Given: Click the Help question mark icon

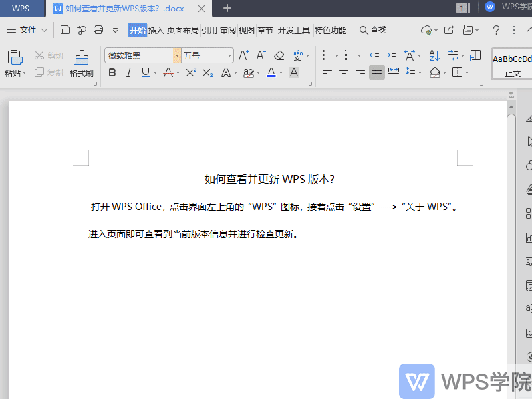Looking at the screenshot, I should pos(496,30).
